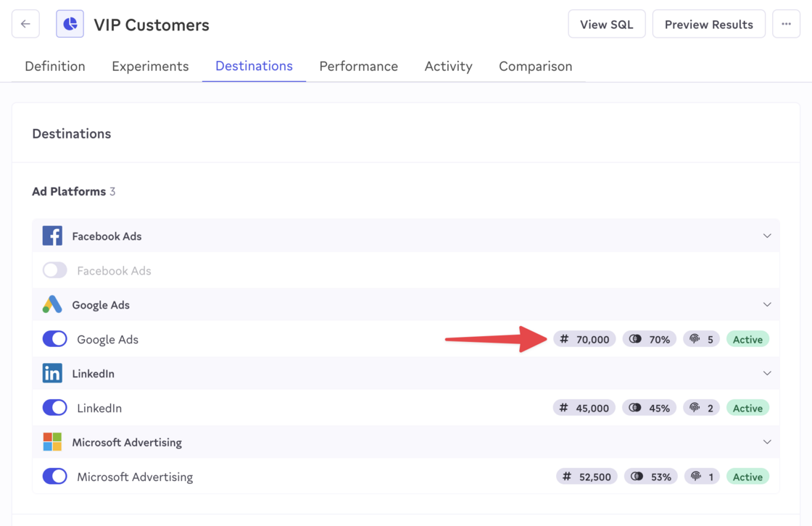Click the Microsoft Advertising logo icon
Viewport: 812px width, 526px height.
[x=52, y=442]
